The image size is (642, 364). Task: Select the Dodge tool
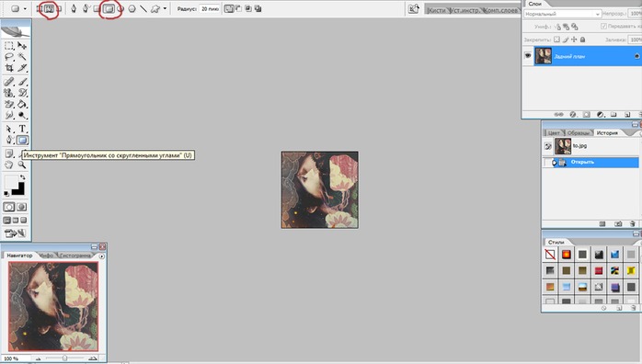[22, 115]
